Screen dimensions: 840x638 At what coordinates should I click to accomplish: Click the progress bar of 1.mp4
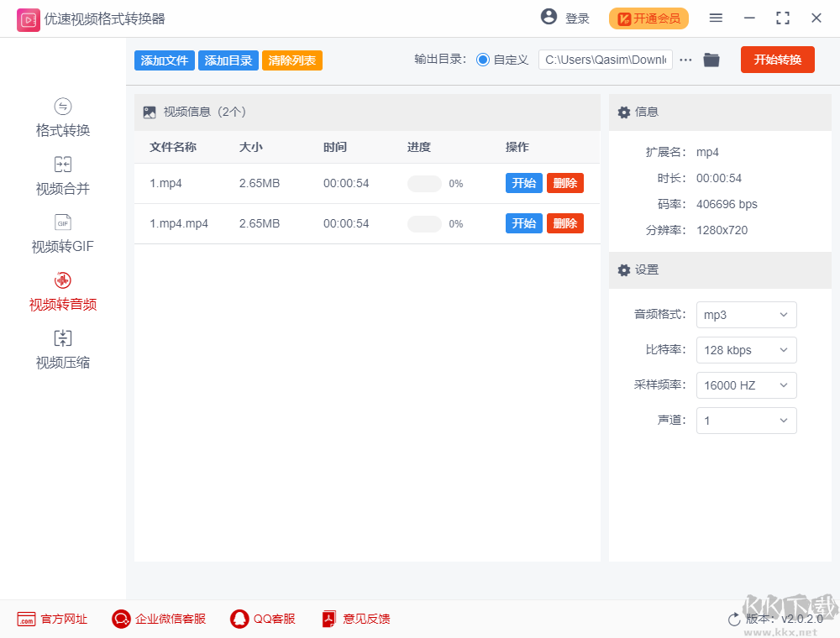point(424,183)
